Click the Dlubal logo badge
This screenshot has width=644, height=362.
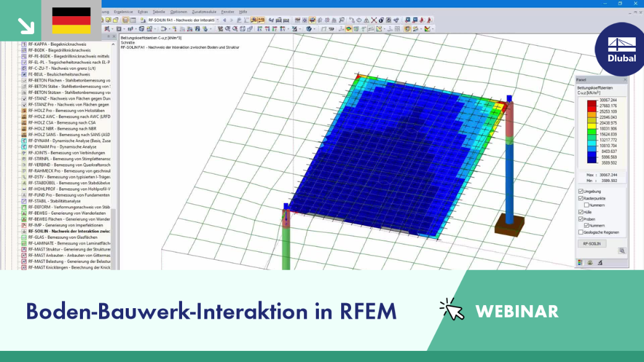[x=621, y=50]
